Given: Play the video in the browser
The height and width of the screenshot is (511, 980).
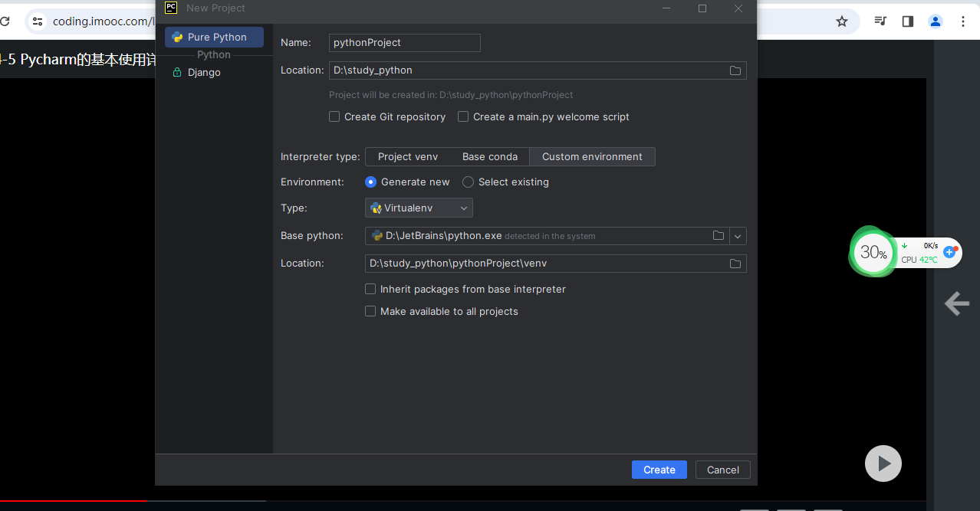Looking at the screenshot, I should click(883, 464).
